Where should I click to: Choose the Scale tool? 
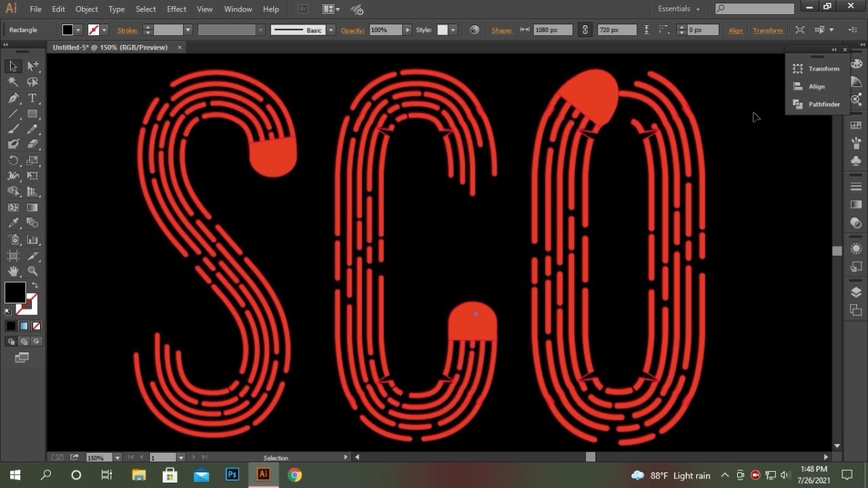(33, 161)
